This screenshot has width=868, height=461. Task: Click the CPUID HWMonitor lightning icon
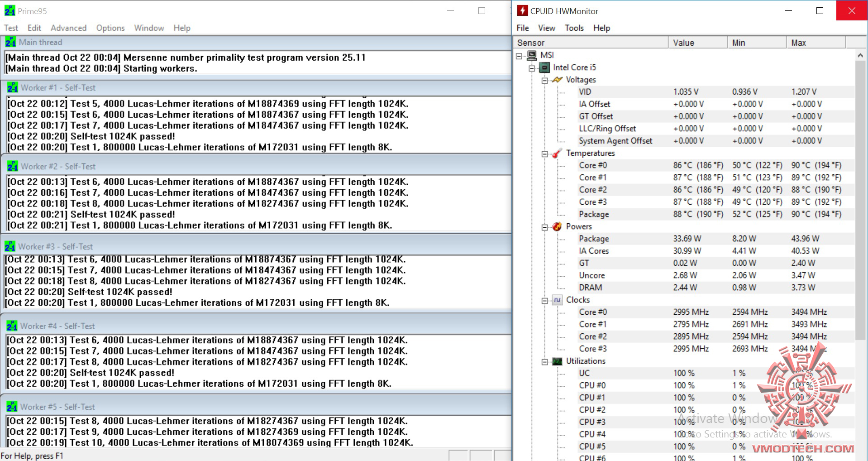(522, 10)
